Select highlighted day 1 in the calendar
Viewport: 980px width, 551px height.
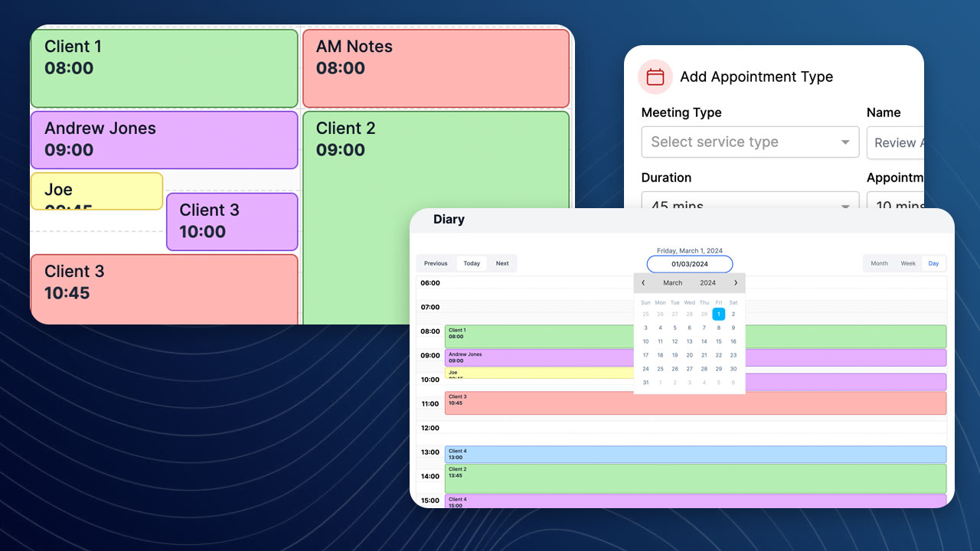click(x=718, y=314)
